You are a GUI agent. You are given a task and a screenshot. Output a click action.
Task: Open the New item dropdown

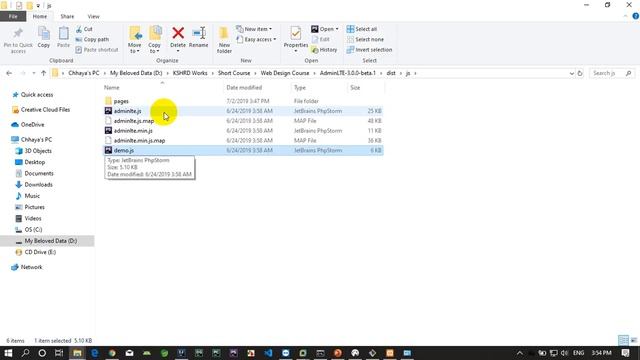(x=254, y=29)
